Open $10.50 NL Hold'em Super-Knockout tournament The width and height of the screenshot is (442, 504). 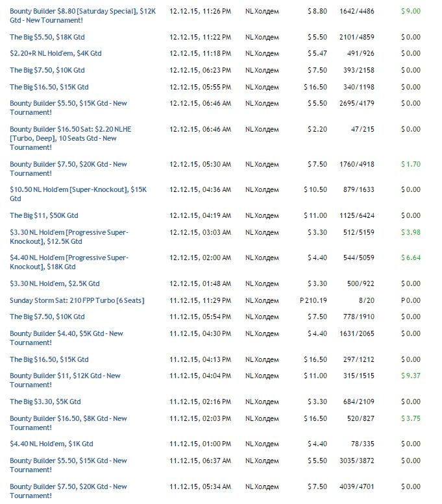coord(78,189)
